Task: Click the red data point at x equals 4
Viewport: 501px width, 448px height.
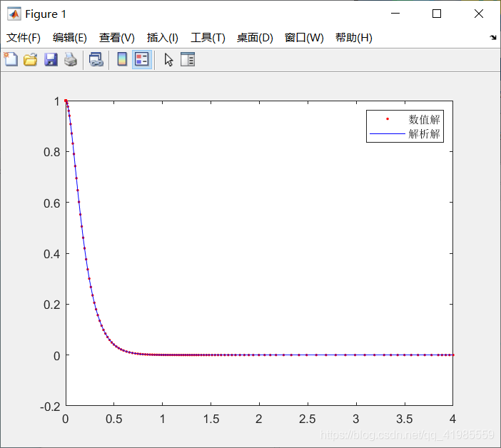Action: (x=452, y=355)
